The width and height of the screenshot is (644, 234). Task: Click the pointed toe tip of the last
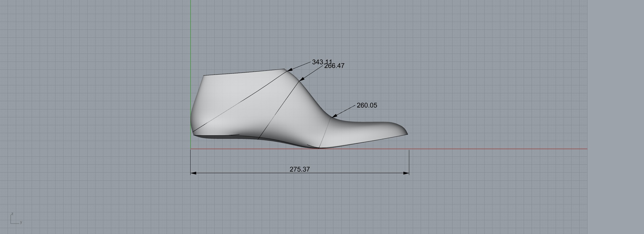(407, 134)
